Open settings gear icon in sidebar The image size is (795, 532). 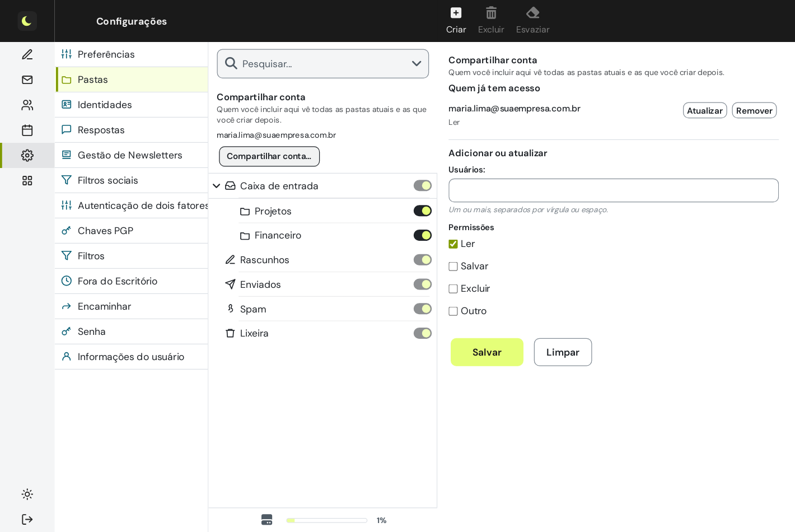tap(27, 155)
